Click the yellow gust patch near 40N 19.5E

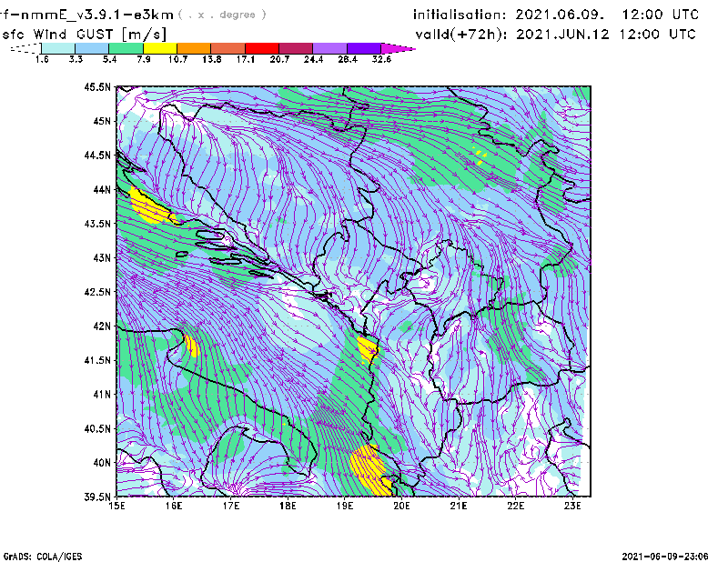point(370,468)
